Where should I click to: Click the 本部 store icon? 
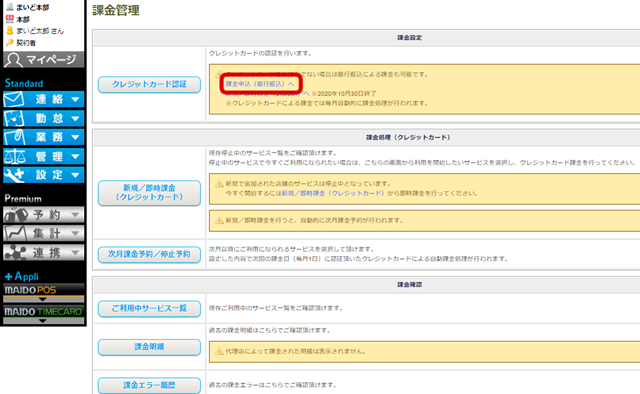[10, 19]
